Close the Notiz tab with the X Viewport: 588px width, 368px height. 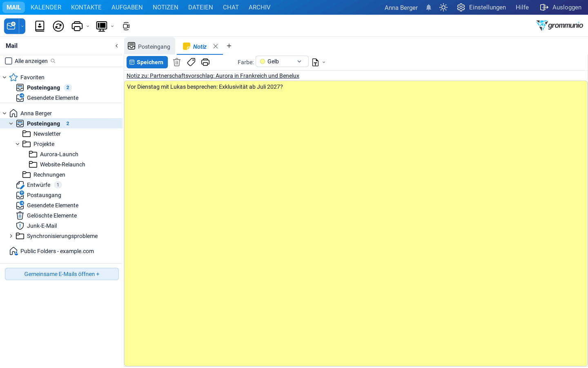coord(216,46)
